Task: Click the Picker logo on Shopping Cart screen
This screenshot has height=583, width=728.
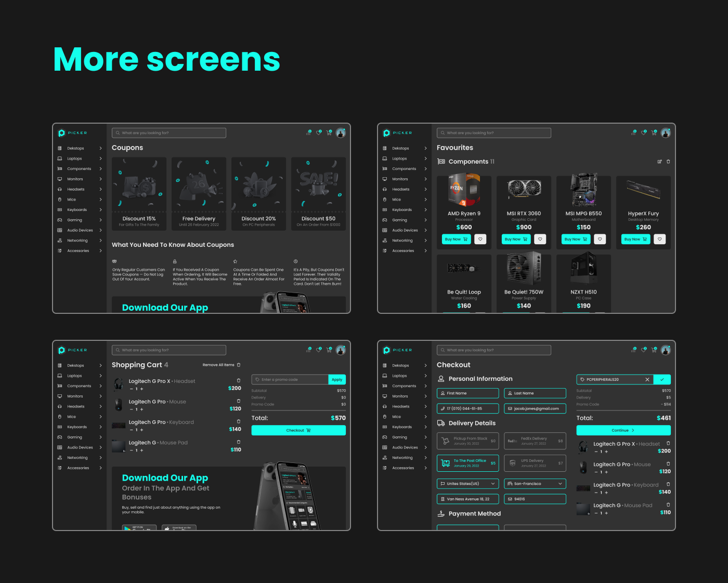Action: 72,350
